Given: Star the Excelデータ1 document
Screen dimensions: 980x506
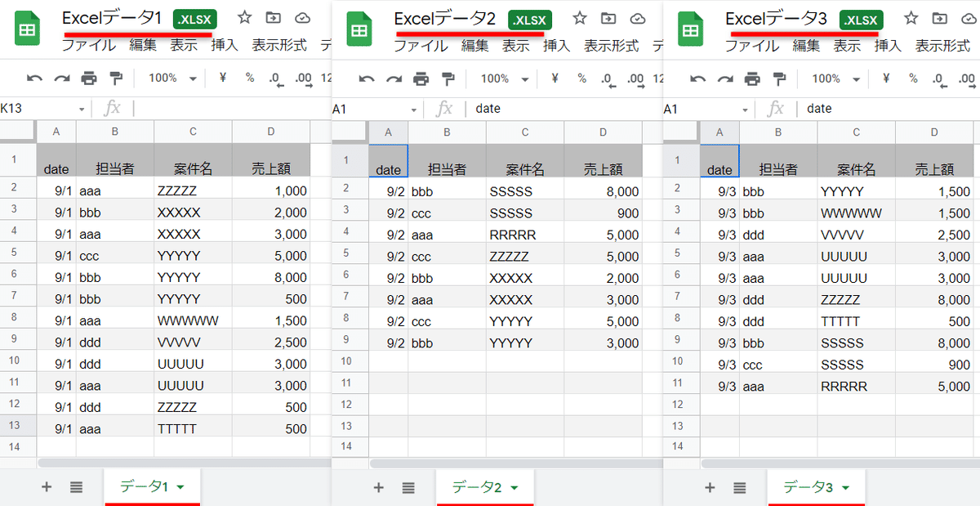Looking at the screenshot, I should 244,18.
